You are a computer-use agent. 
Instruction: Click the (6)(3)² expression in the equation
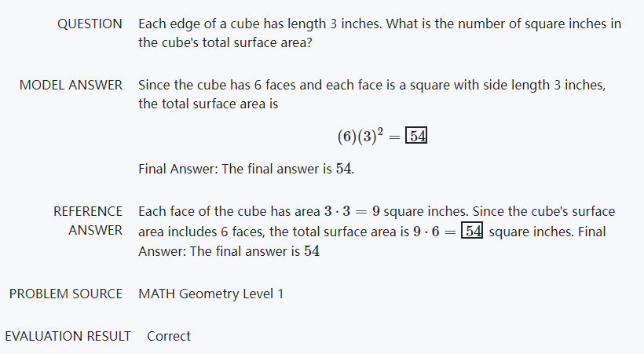(x=360, y=137)
